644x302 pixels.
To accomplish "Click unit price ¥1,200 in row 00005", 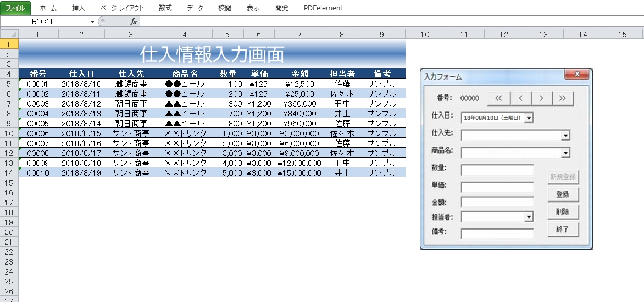I will (259, 124).
